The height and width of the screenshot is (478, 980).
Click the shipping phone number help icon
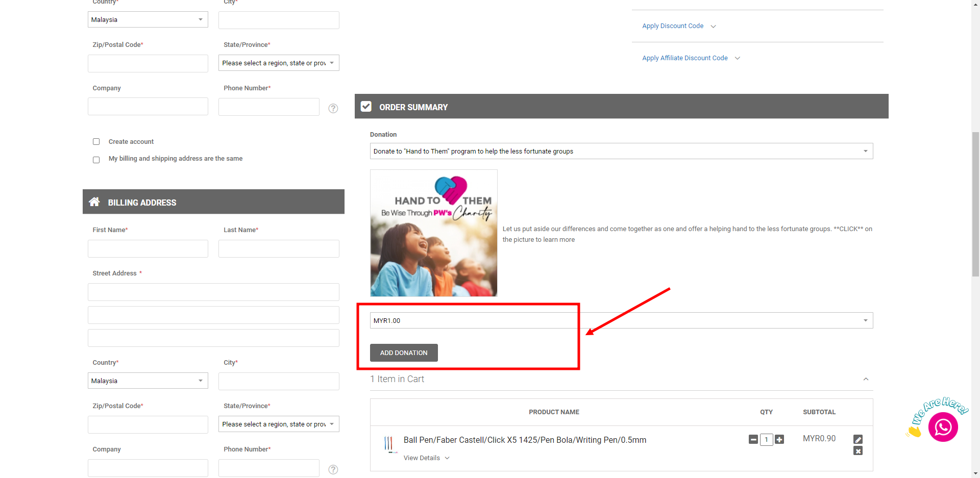(333, 108)
